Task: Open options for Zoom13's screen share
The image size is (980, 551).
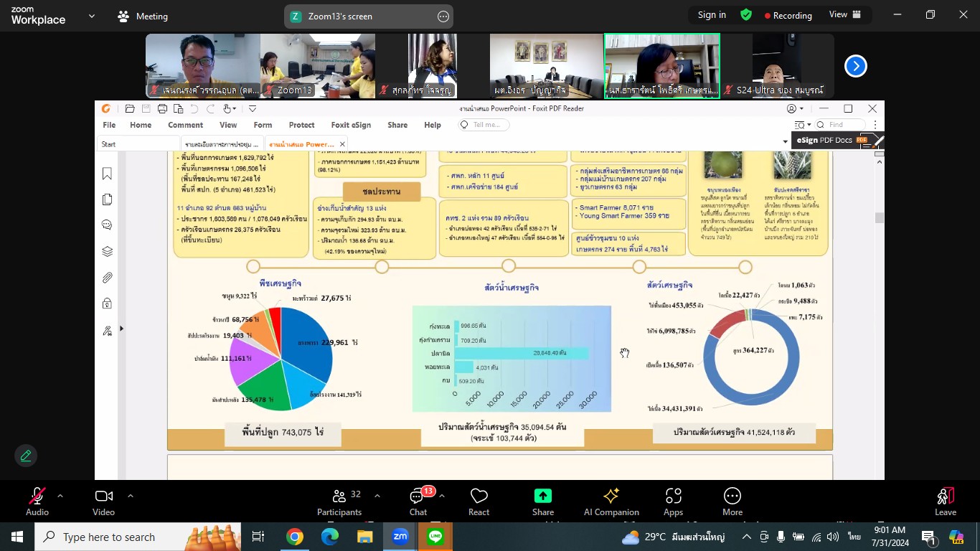Action: (x=443, y=17)
